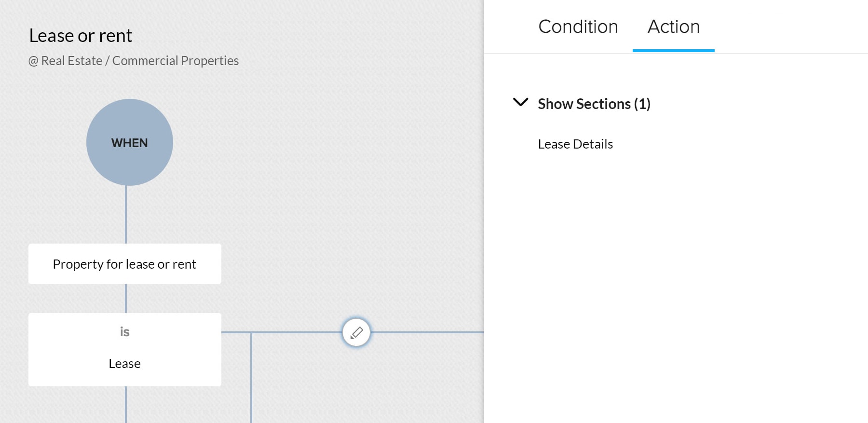Click the 'is' operator label
This screenshot has height=423, width=868.
(125, 332)
